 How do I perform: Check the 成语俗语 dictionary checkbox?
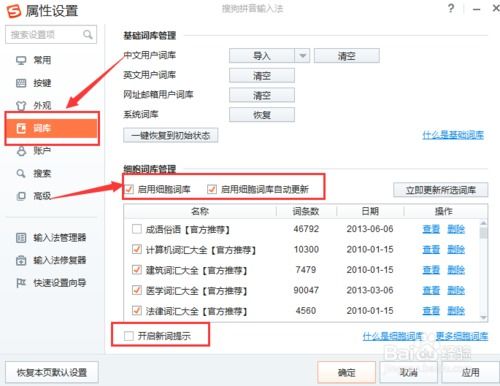(x=137, y=229)
